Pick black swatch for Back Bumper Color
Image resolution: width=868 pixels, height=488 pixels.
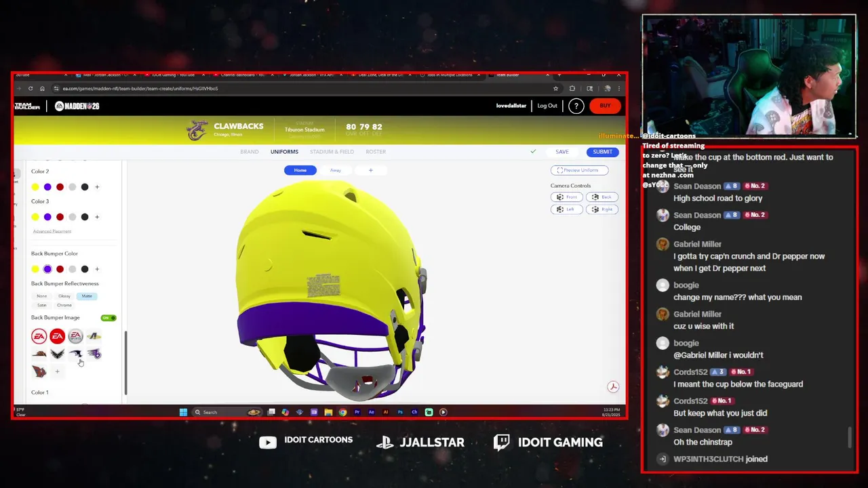point(85,269)
